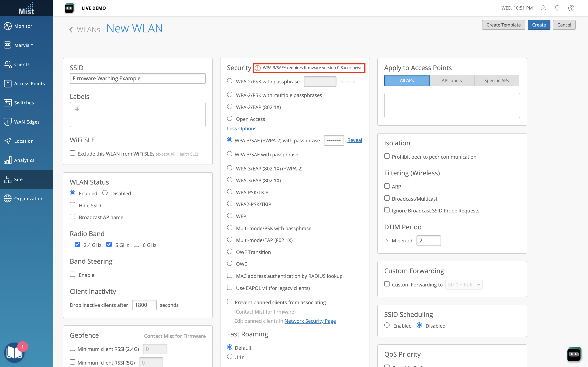This screenshot has width=588, height=367.
Task: Collapse security list with Less Options
Action: (242, 129)
